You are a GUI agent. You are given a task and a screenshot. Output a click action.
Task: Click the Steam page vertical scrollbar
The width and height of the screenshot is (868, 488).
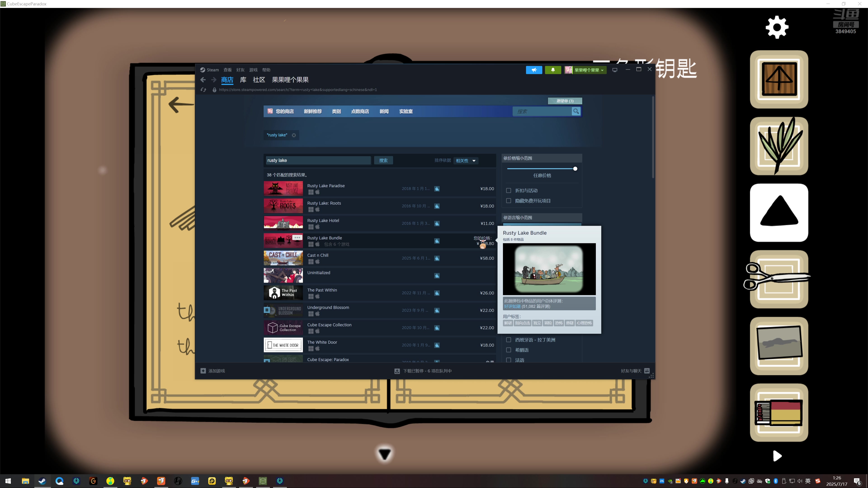pos(653,137)
